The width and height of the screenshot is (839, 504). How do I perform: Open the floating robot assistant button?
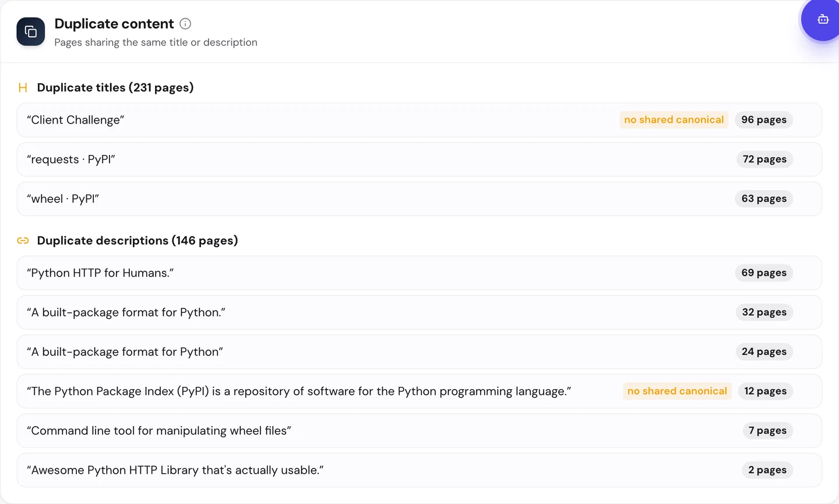[822, 20]
